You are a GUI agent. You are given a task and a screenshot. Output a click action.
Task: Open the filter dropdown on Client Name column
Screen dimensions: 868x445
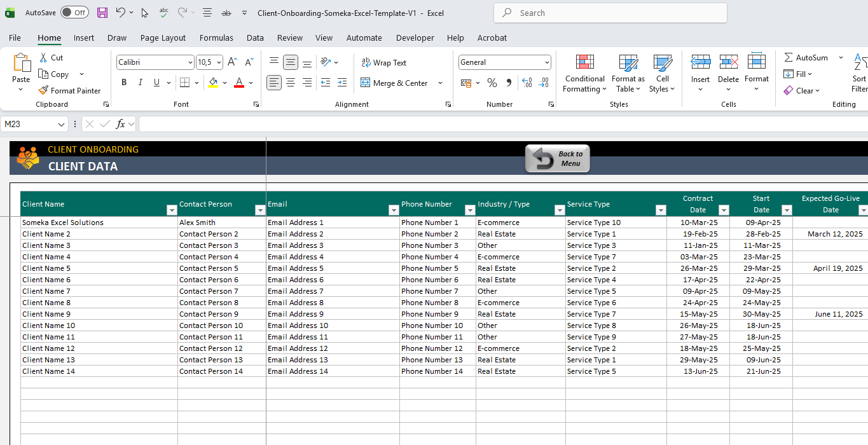click(x=172, y=209)
